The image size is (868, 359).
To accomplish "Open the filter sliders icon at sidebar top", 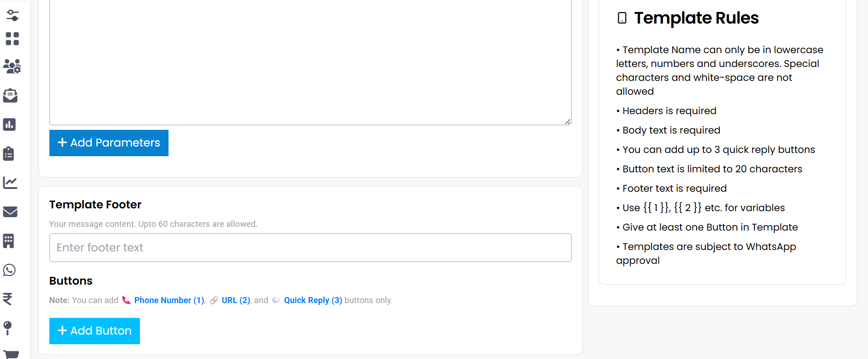I will pos(12,15).
